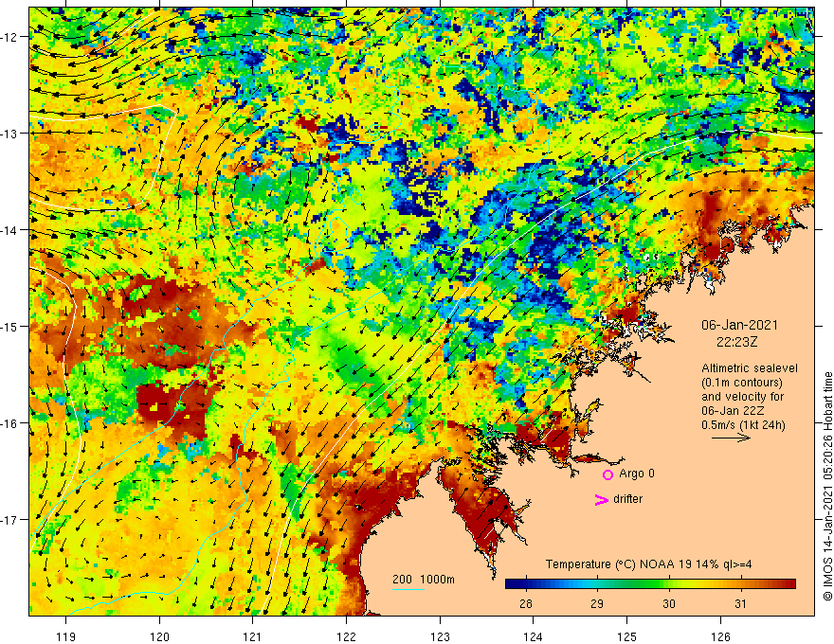The height and width of the screenshot is (644, 834).
Task: Click the '0.5m/s (1kt 24h)' text
Action: tap(743, 425)
